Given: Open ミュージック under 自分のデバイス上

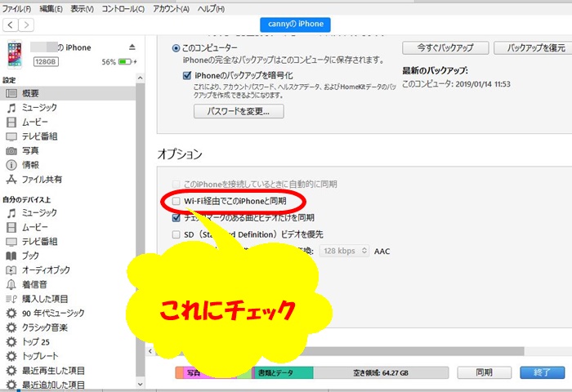Looking at the screenshot, I should tap(39, 212).
